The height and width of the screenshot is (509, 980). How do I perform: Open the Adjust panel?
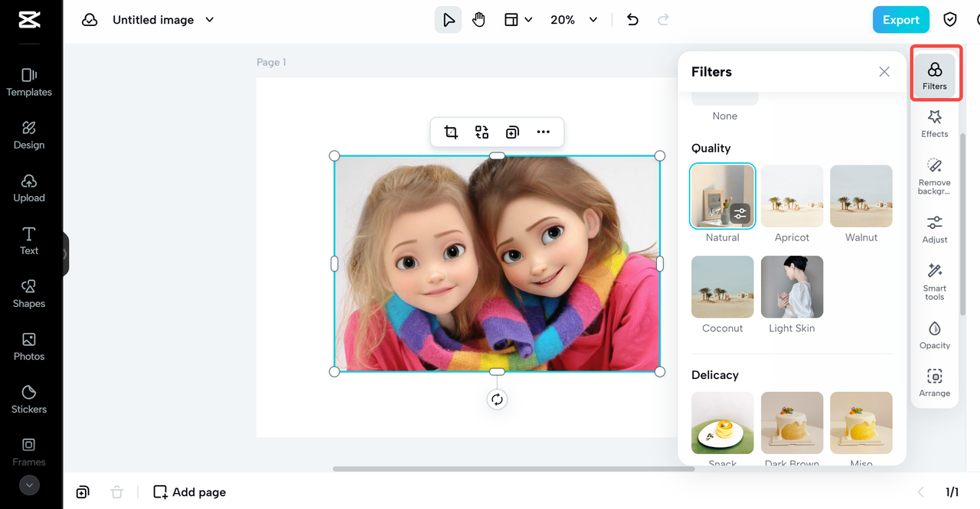coord(934,229)
